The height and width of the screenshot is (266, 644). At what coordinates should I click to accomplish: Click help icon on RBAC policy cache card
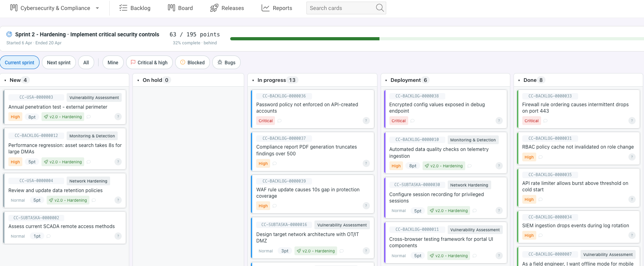pyautogui.click(x=632, y=157)
